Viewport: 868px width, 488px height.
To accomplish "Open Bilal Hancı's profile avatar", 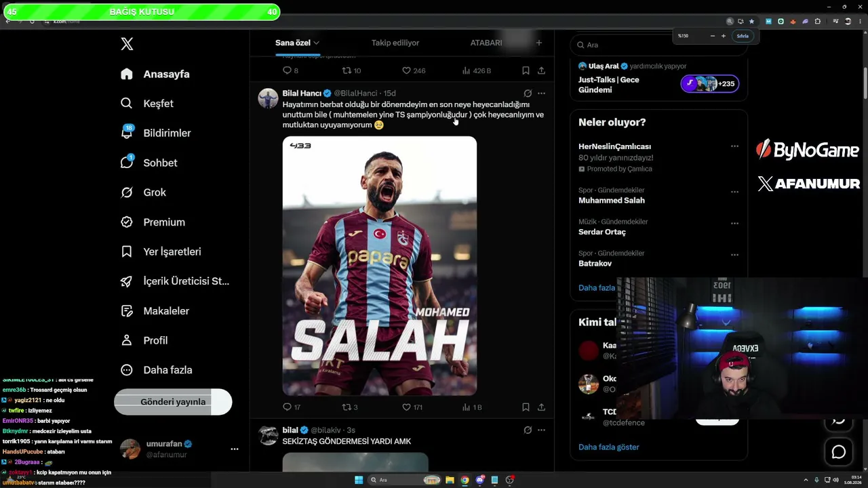I will [268, 98].
